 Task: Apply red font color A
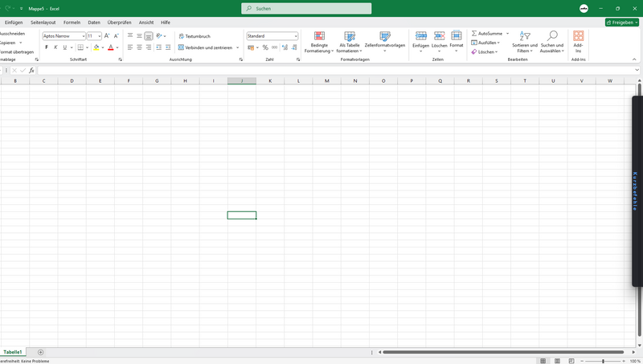(x=111, y=47)
